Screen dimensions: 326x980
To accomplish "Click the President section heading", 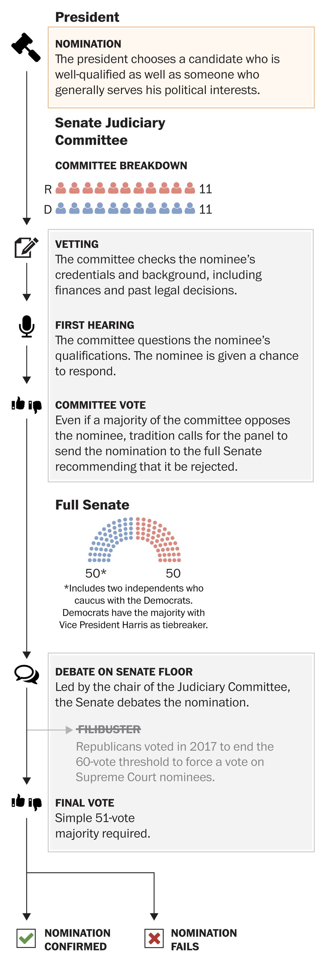I will [x=87, y=17].
